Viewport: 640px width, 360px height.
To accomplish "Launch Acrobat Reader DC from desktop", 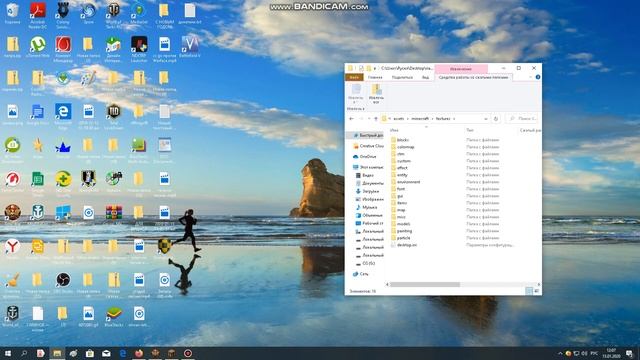I will click(38, 15).
